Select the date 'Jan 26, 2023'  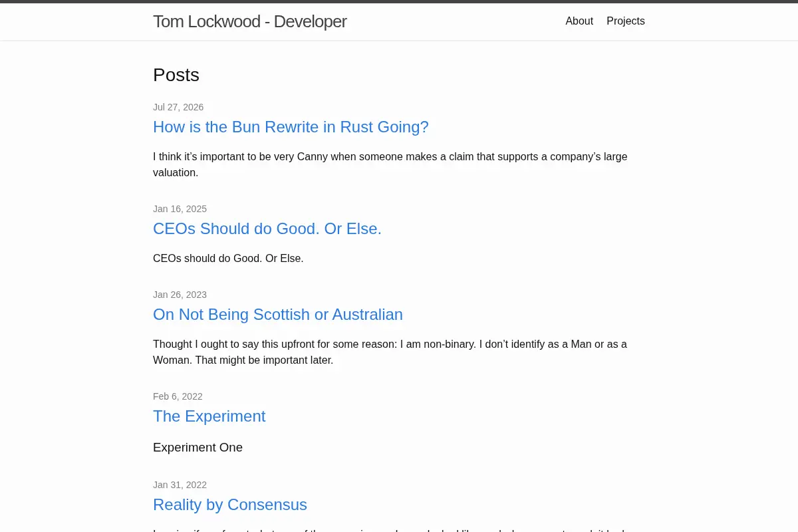180,295
